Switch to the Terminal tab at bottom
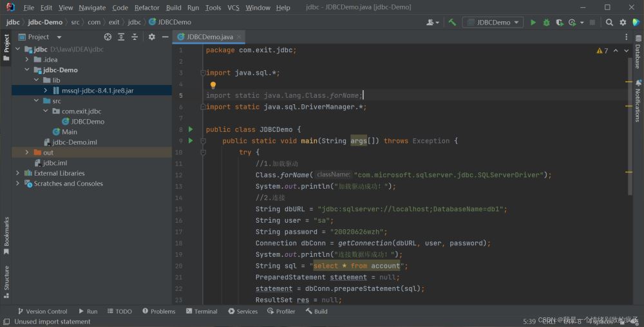This screenshot has width=644, height=327. [x=202, y=312]
